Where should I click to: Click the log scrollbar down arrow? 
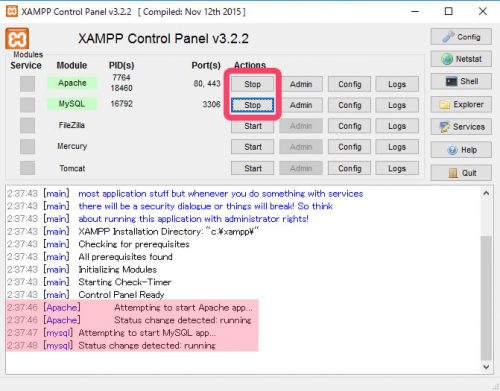pos(486,367)
